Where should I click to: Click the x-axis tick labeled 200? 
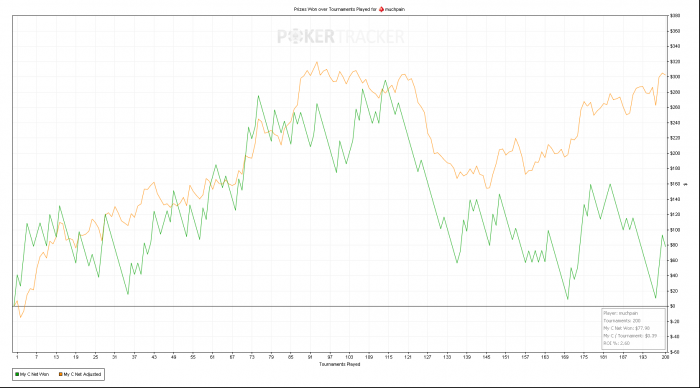665,357
